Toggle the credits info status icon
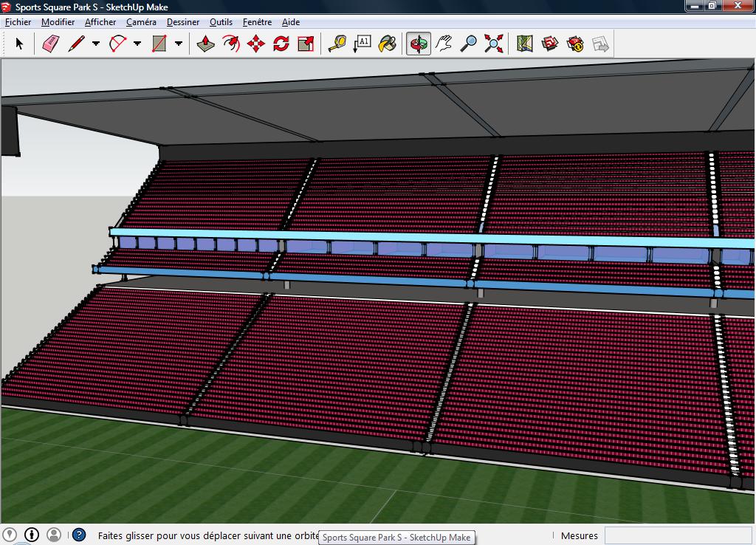 (32, 535)
